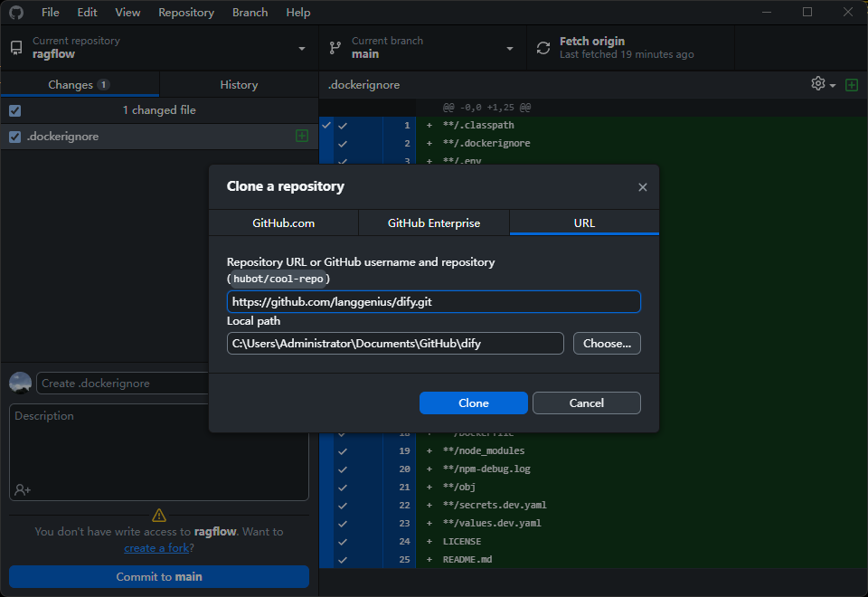Click the README.md diff line

click(467, 559)
